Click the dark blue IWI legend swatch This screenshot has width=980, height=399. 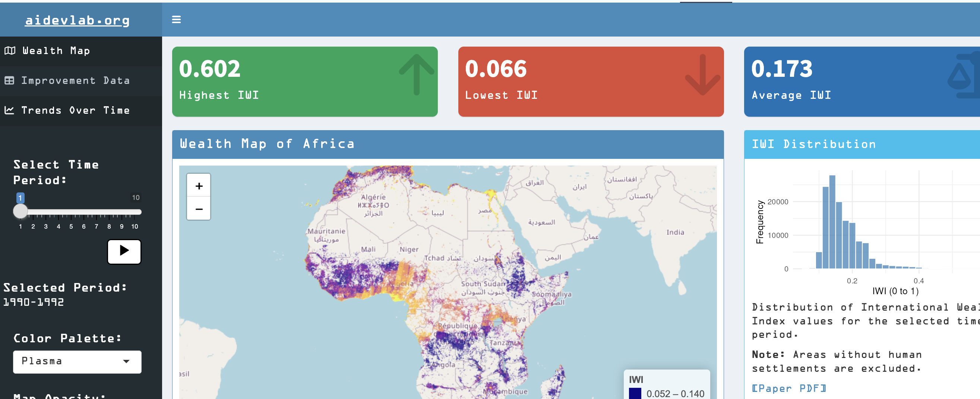pyautogui.click(x=635, y=393)
